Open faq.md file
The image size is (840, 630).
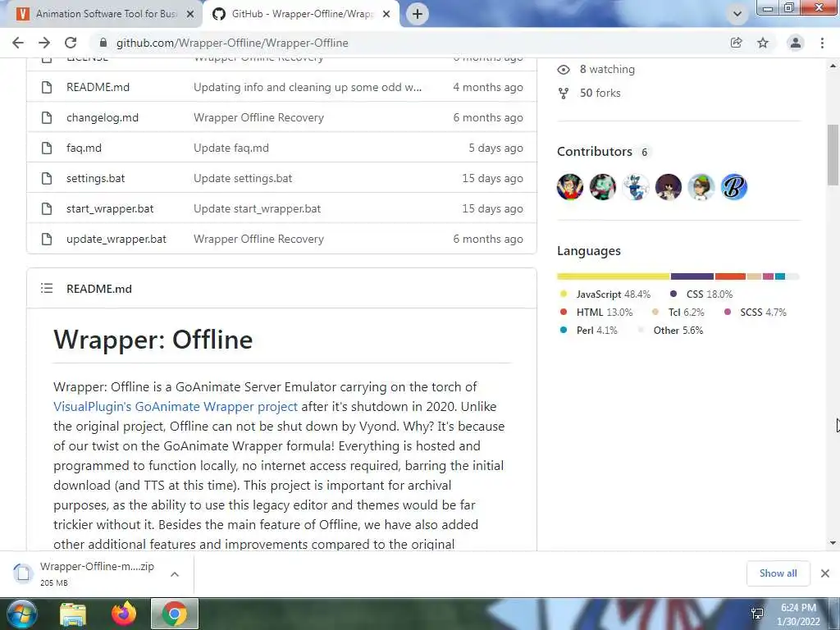pos(84,148)
